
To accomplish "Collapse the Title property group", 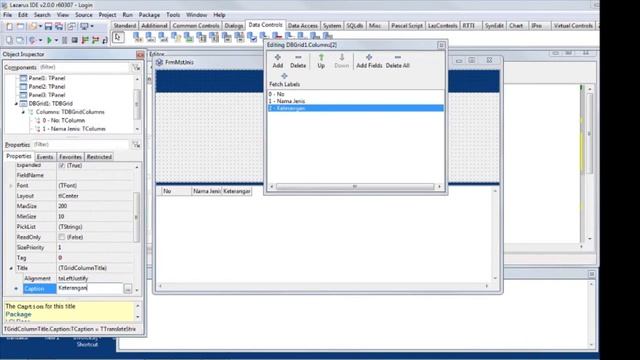I will click(11, 268).
